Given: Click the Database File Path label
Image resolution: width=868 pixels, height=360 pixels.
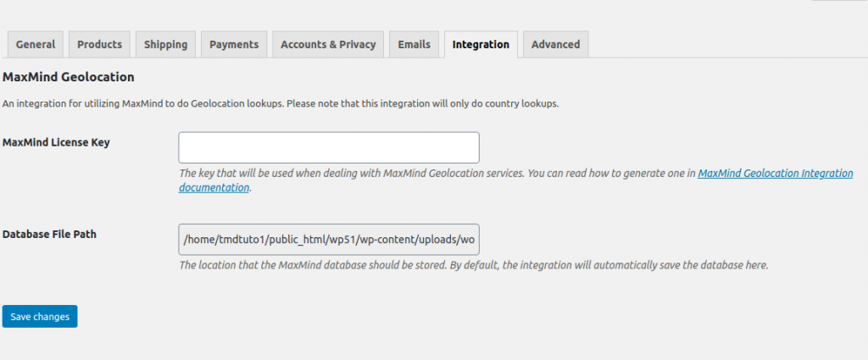Looking at the screenshot, I should (x=49, y=234).
